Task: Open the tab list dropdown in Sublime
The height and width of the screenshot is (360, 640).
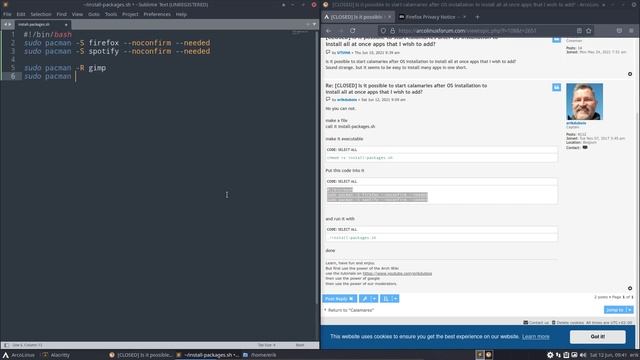Action: [x=314, y=24]
